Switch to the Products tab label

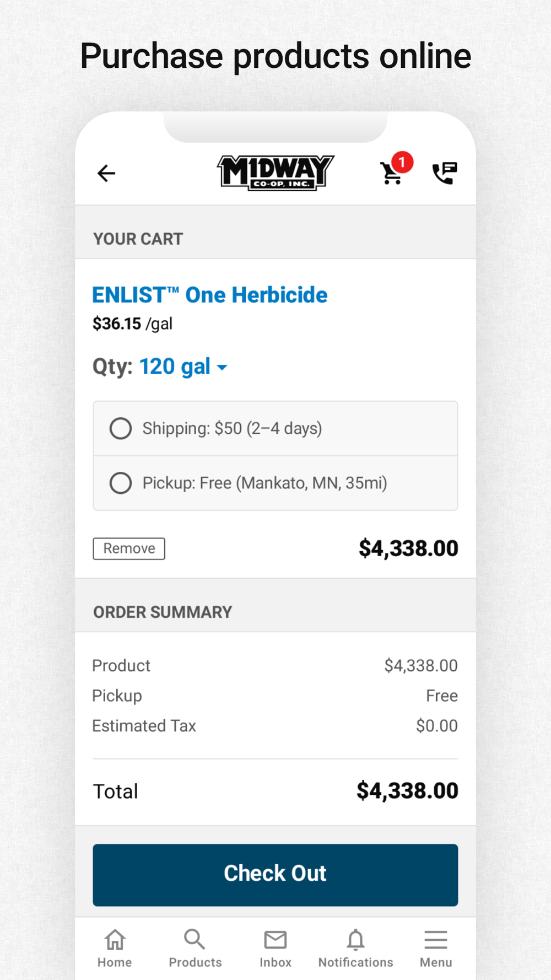[195, 962]
